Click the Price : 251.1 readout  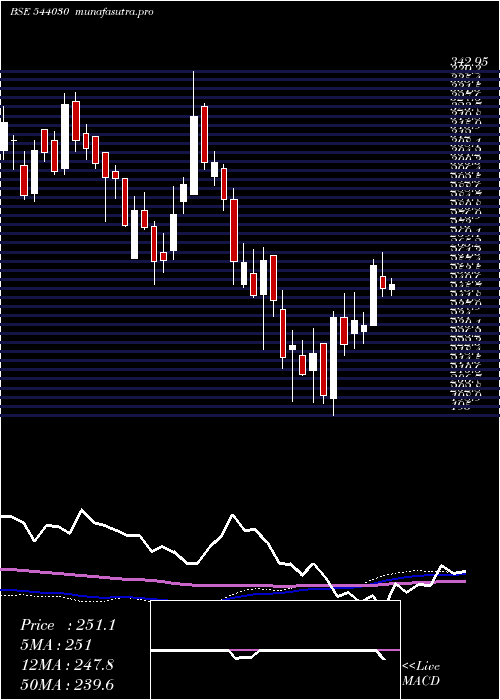(x=68, y=625)
